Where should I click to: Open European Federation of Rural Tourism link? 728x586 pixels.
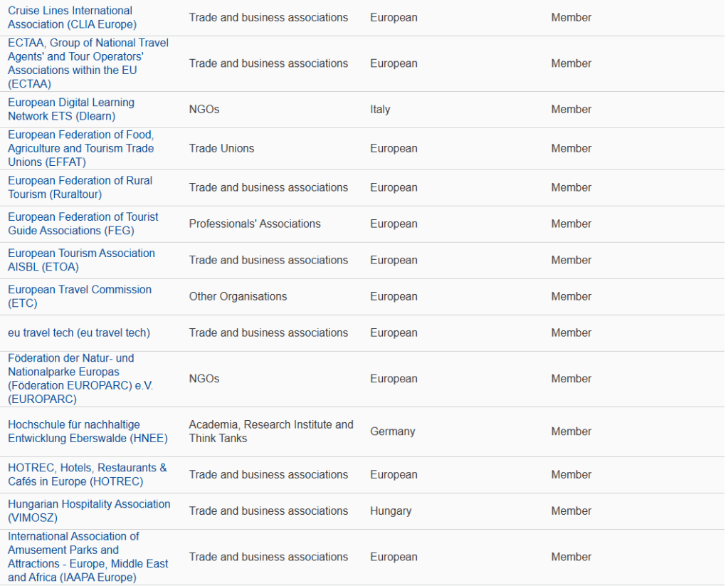point(80,187)
